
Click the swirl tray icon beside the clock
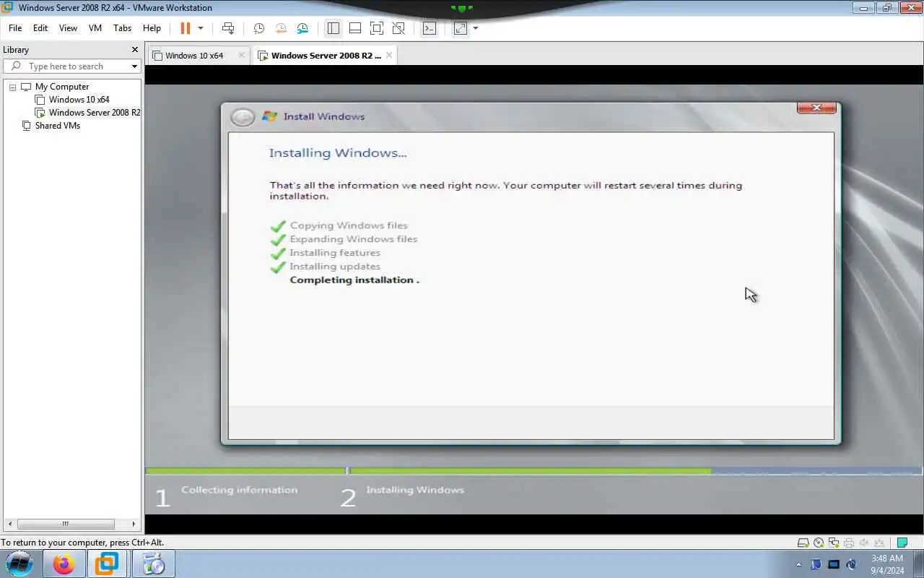pyautogui.click(x=851, y=564)
